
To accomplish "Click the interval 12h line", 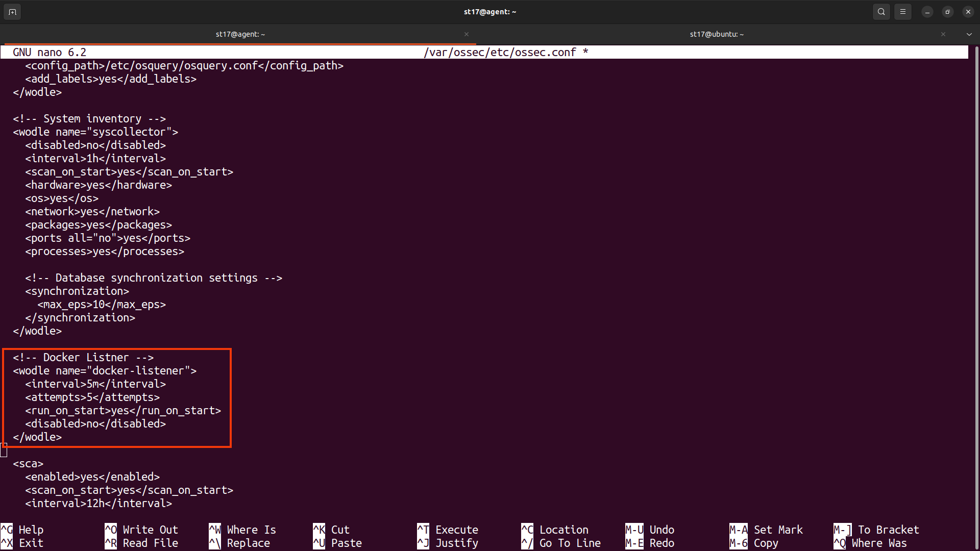I will pos(99,504).
